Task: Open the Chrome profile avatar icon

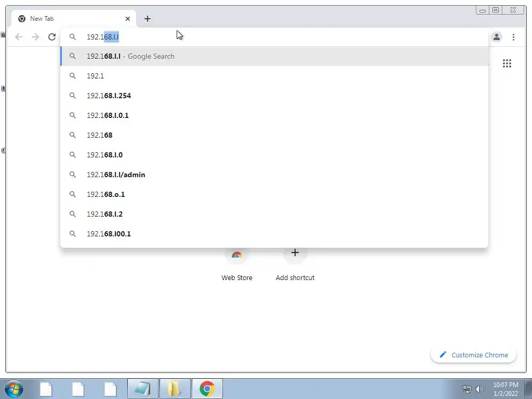Action: (x=496, y=37)
